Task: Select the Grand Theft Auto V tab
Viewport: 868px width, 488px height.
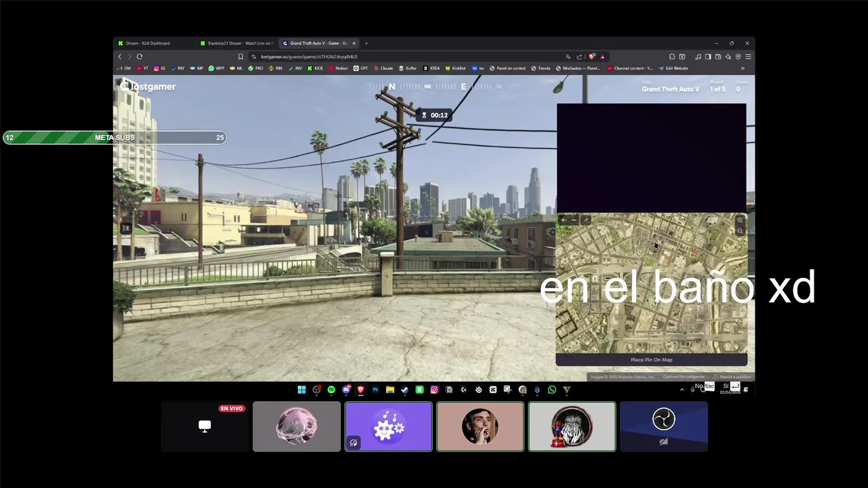Action: tap(319, 43)
